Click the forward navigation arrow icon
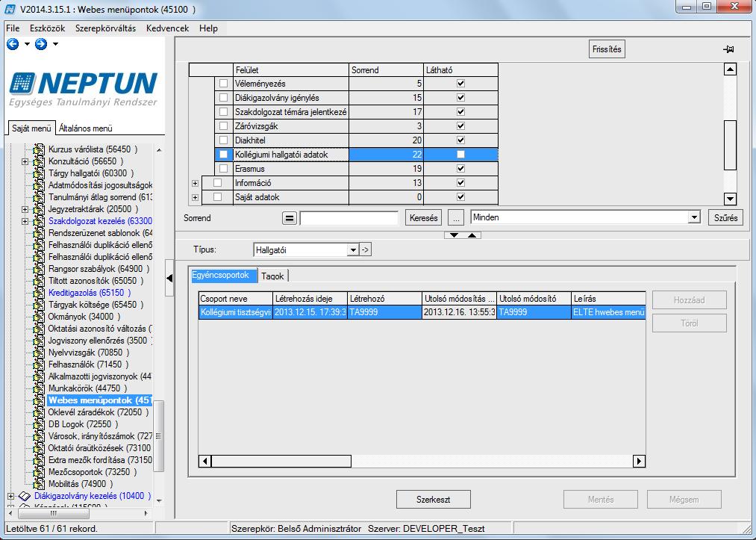This screenshot has height=540, width=756. coord(41,44)
